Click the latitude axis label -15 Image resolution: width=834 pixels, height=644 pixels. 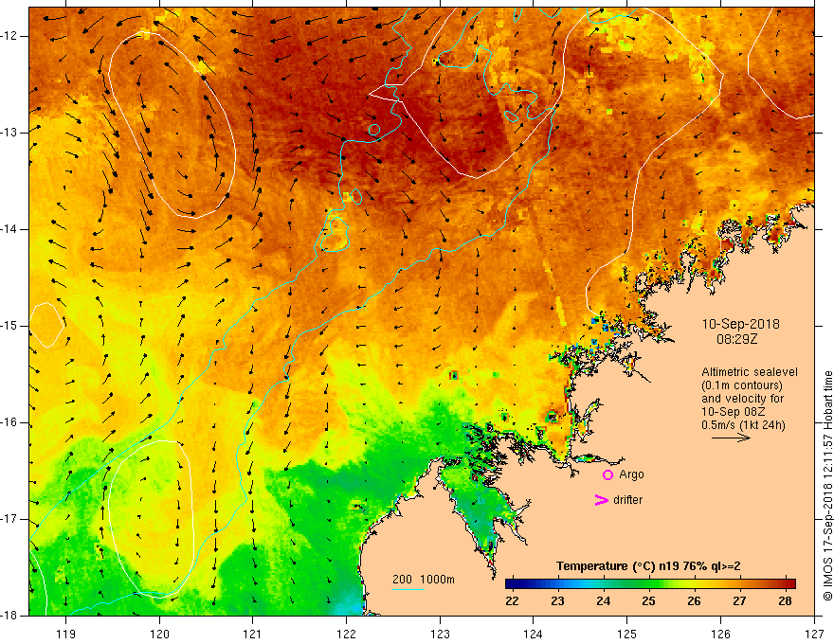tap(10, 326)
